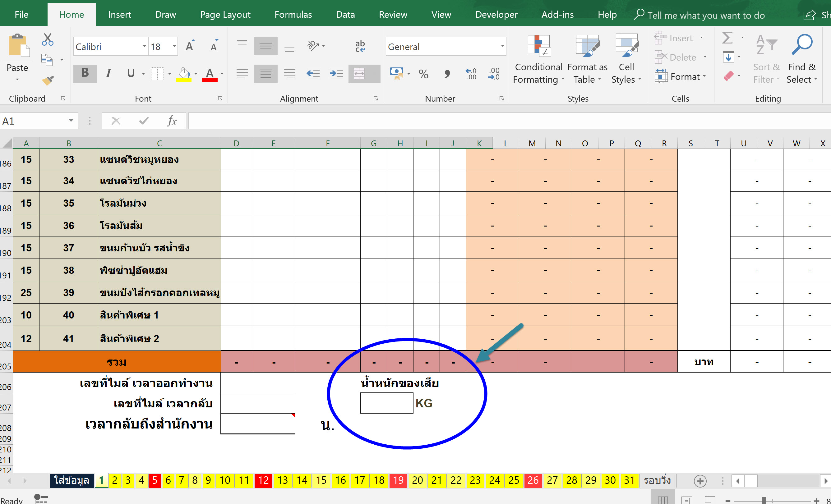Viewport: 831px width, 504px height.
Task: Select sheet tab 19
Action: 398,480
